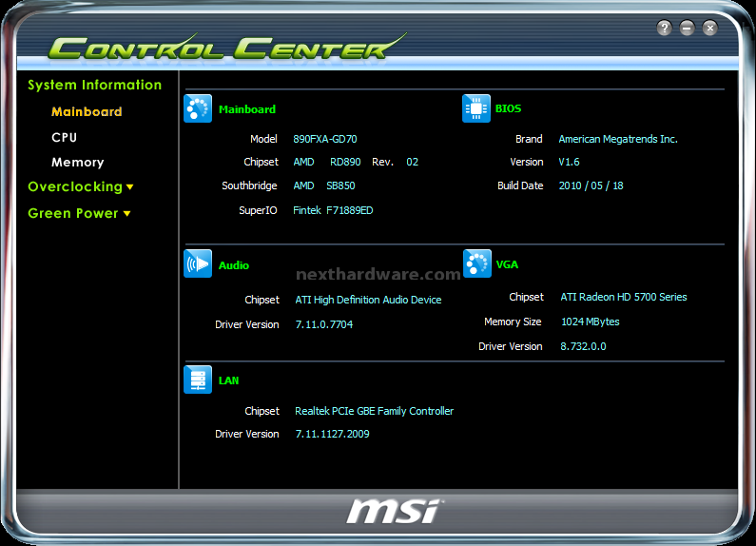Click the Mainboard section icon

pos(198,108)
